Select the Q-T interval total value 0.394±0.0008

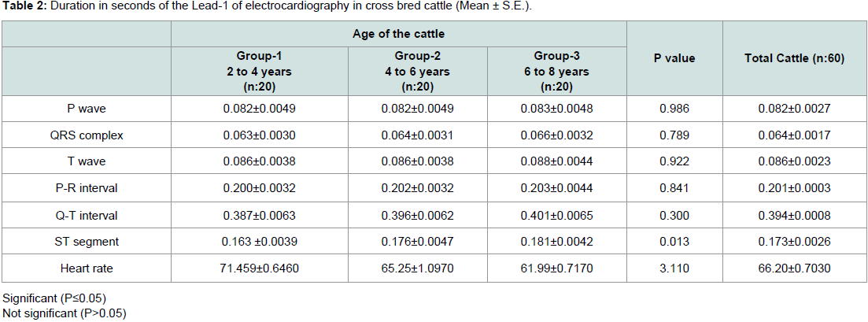[x=794, y=216]
